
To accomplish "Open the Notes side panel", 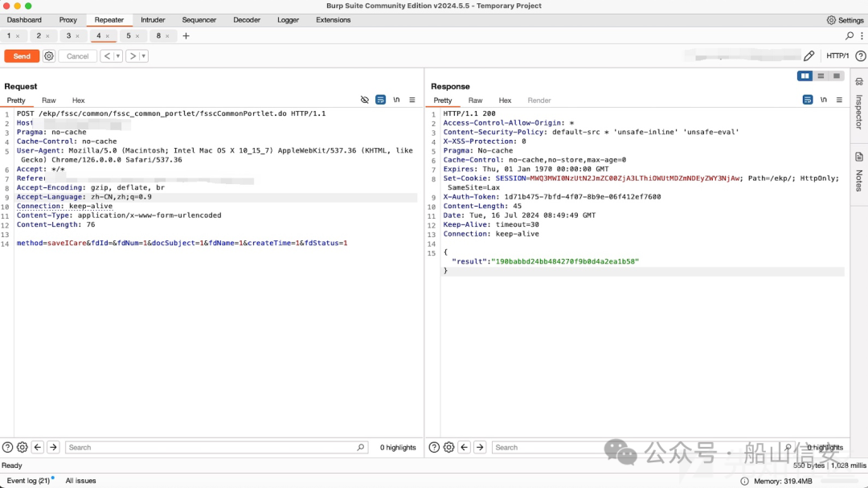I will (859, 173).
